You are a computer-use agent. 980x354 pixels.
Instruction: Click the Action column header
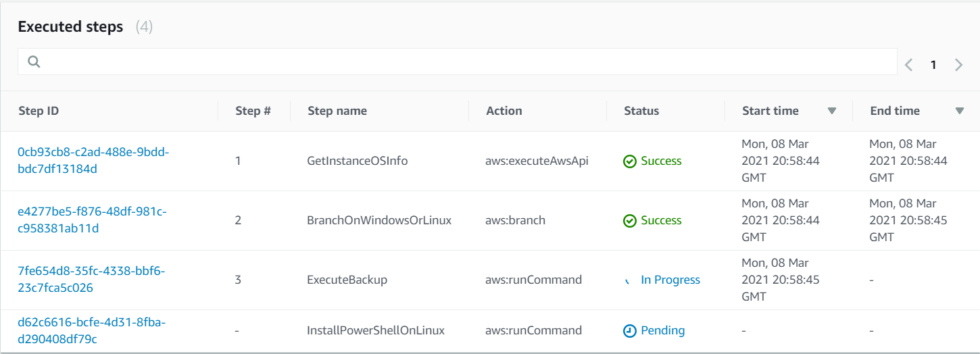click(x=504, y=111)
